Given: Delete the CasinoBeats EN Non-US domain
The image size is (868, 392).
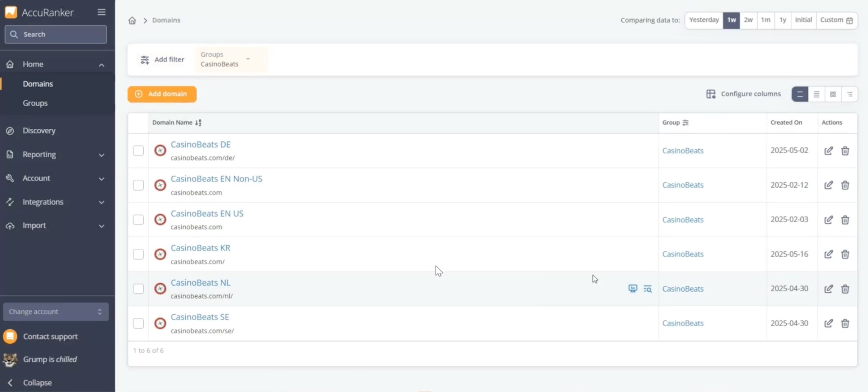Looking at the screenshot, I should pyautogui.click(x=845, y=185).
